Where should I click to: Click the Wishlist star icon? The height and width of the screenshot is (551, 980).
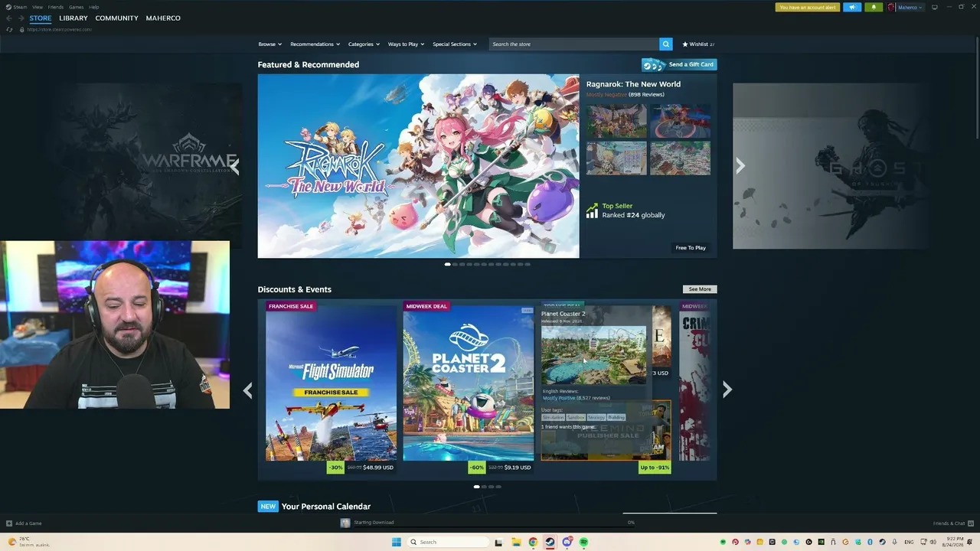(685, 44)
